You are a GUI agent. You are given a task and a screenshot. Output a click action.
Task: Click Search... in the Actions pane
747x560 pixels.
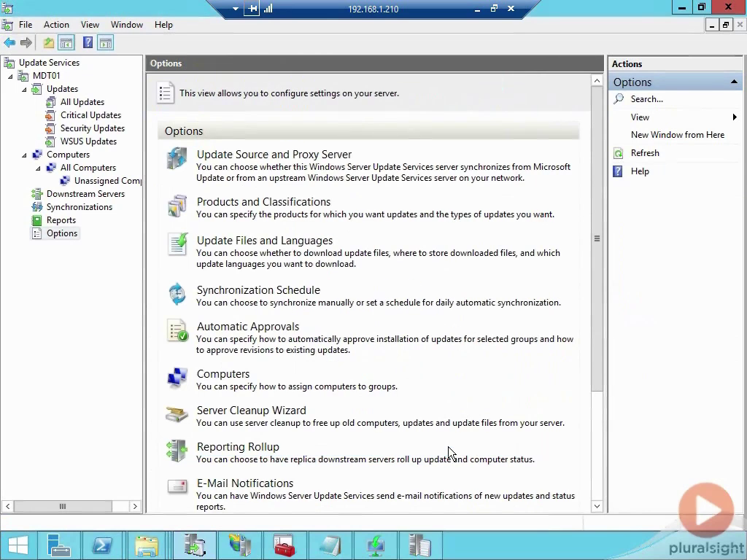click(x=646, y=99)
